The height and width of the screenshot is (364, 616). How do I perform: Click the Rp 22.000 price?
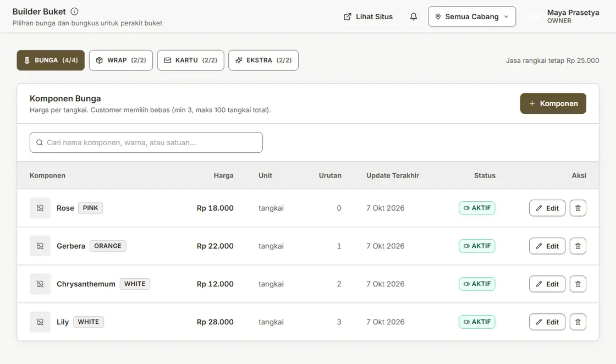pos(215,246)
